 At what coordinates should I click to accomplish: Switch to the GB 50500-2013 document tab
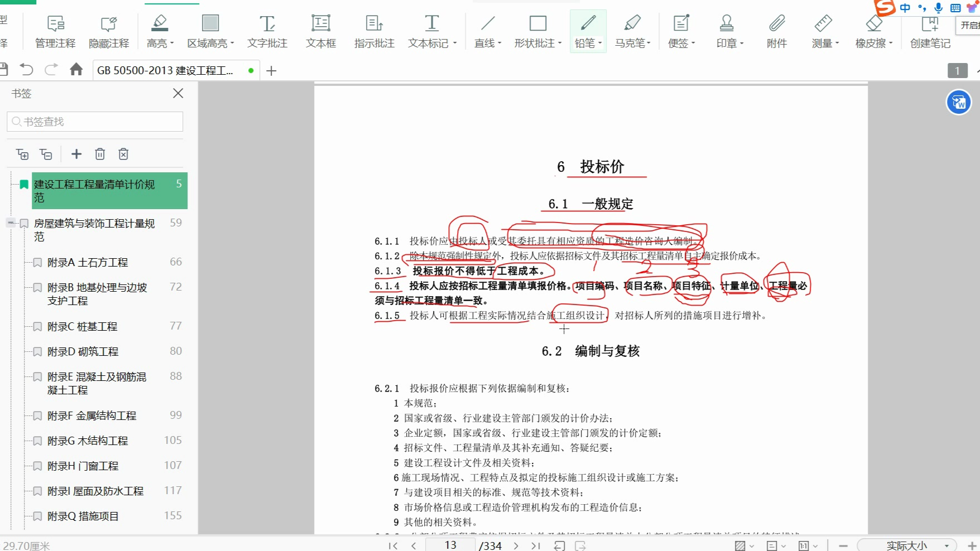point(176,70)
